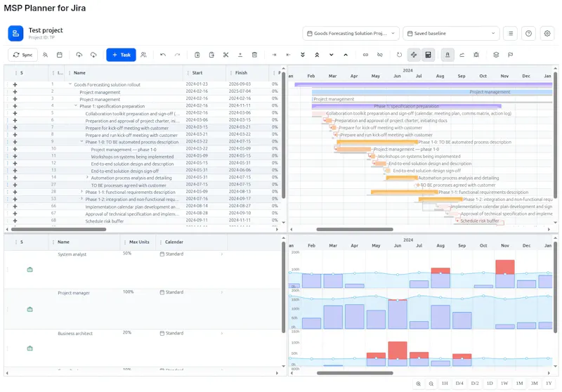Click the undo arrow icon
Screen dimensions: 562x392
click(x=163, y=55)
